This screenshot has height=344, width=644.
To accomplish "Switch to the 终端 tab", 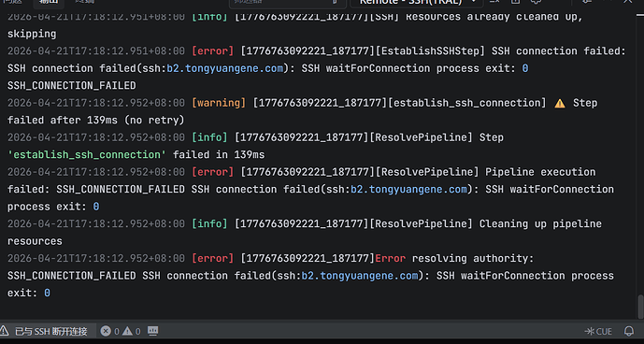I will click(84, 2).
